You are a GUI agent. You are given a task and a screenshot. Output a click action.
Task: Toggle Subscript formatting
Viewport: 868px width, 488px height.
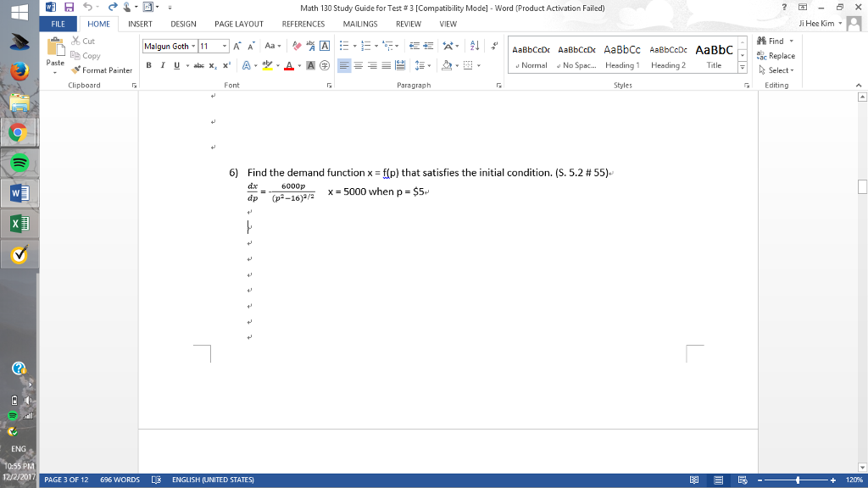point(213,65)
